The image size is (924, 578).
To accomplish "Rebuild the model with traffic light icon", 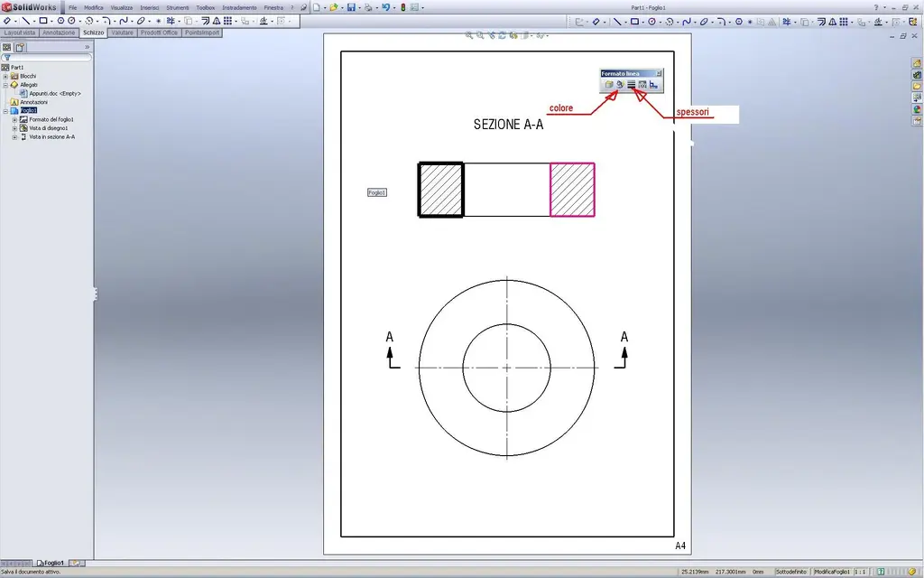I will pos(403,7).
